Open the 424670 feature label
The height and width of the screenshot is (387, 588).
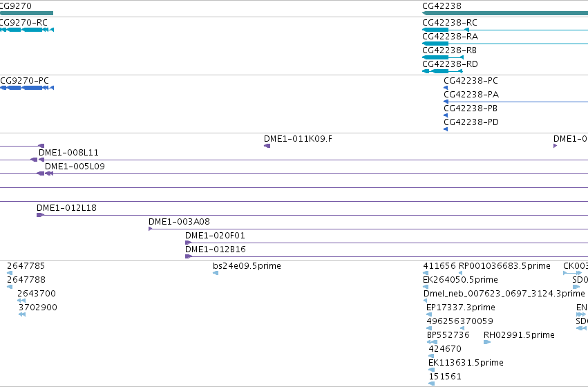click(x=445, y=349)
